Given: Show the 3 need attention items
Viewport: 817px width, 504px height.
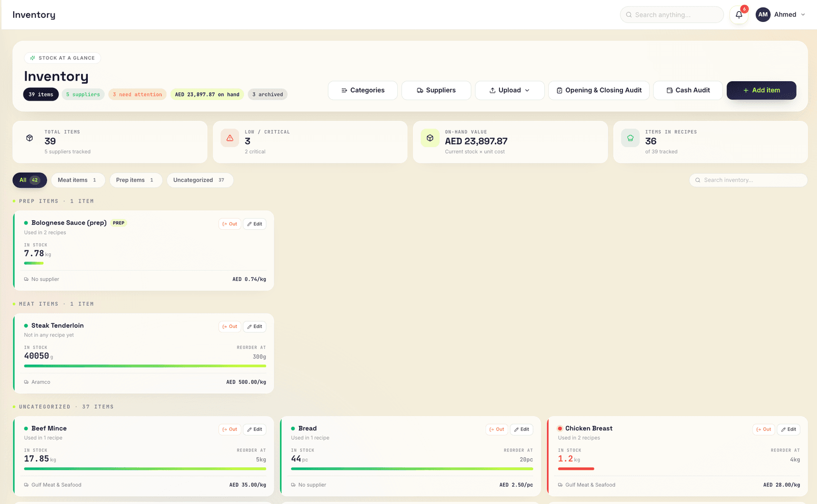Looking at the screenshot, I should click(x=137, y=94).
